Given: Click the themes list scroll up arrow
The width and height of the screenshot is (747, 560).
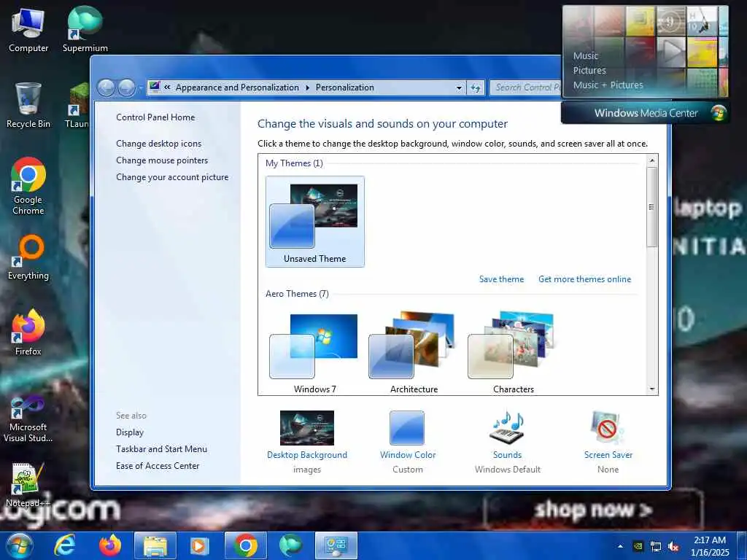Looking at the screenshot, I should tap(651, 160).
